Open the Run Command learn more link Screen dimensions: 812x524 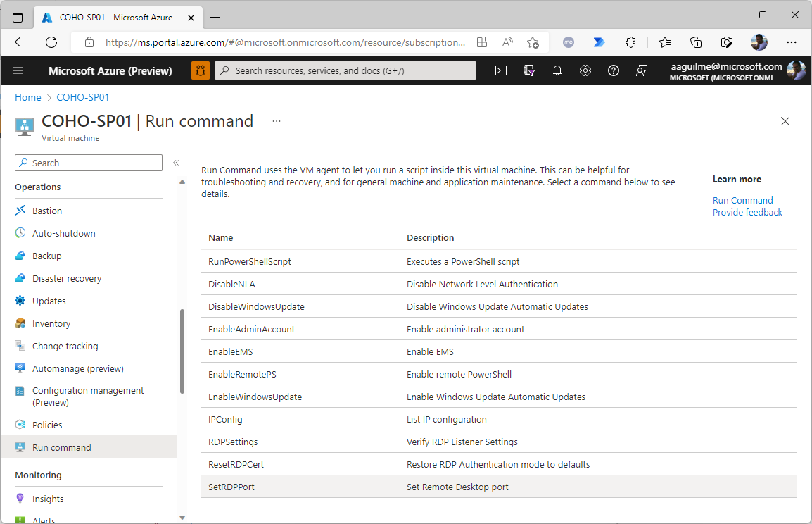[x=742, y=200]
